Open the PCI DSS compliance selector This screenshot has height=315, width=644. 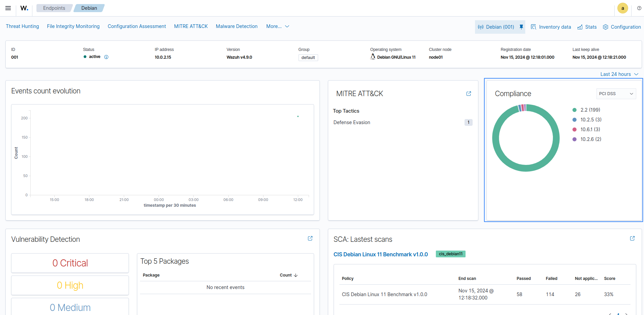[x=616, y=93]
